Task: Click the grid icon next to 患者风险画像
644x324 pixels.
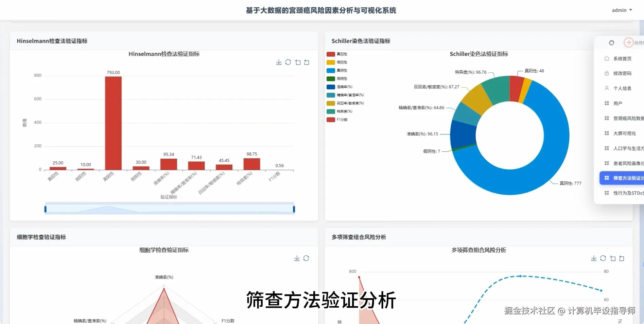Action: pos(607,163)
